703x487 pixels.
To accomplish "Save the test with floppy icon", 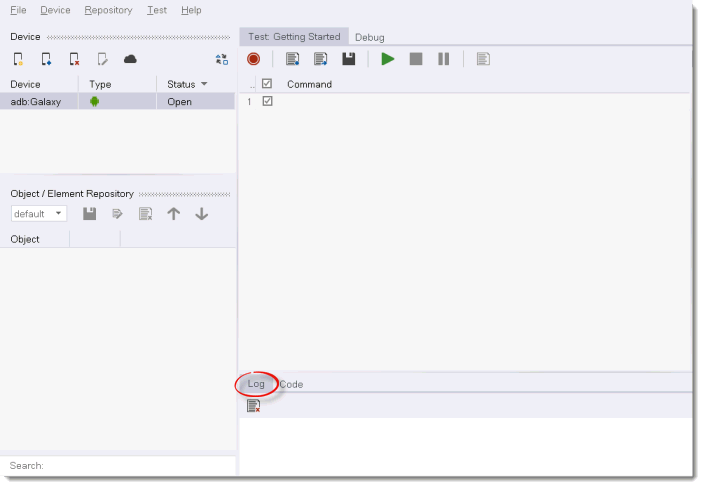I will (x=349, y=60).
